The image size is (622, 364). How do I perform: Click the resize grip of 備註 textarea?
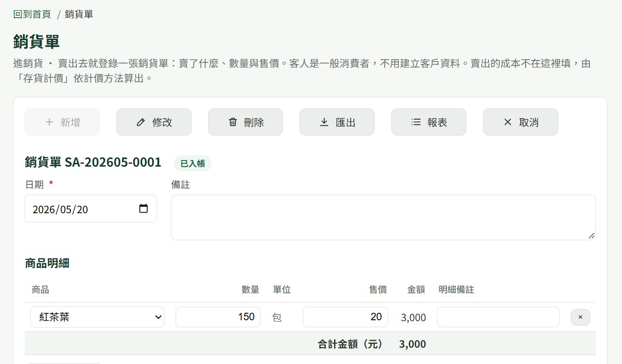[x=592, y=236]
